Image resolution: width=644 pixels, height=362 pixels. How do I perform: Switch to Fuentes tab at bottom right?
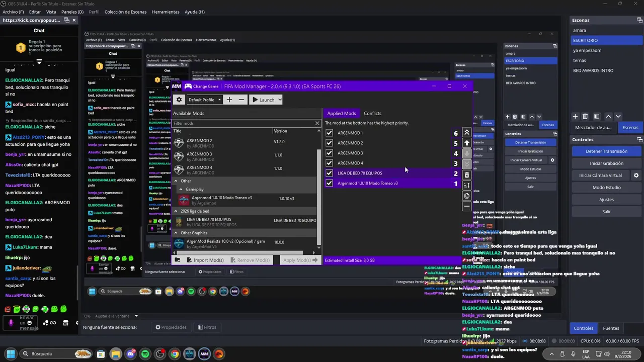pos(611,328)
